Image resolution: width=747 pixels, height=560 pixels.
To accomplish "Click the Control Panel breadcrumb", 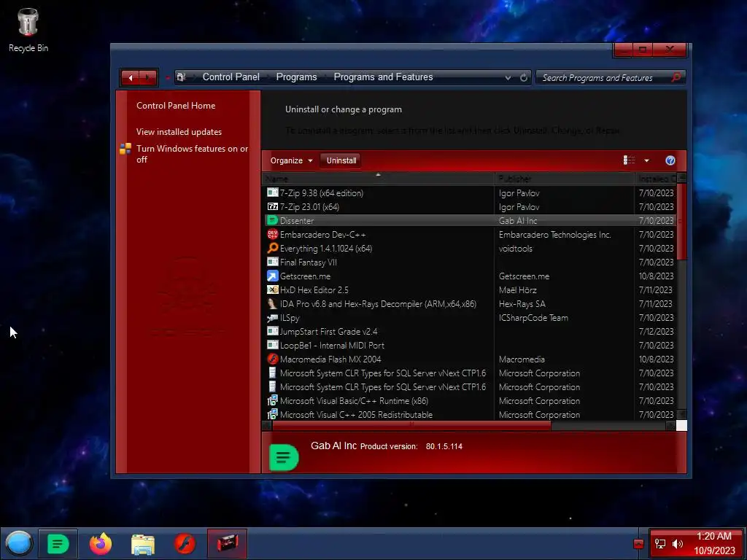I will click(x=231, y=77).
